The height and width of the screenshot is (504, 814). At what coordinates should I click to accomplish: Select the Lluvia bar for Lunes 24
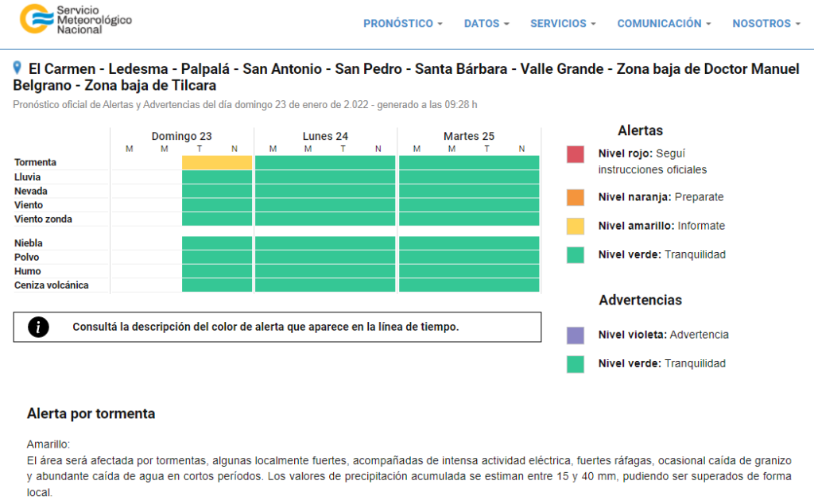325,176
